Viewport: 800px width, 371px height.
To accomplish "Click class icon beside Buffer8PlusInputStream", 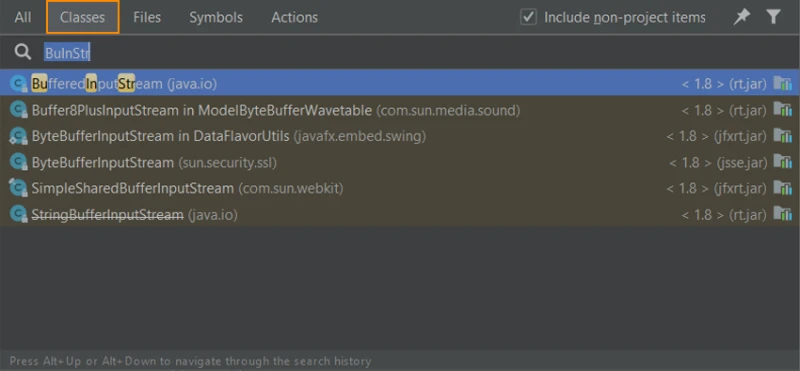I will point(19,110).
